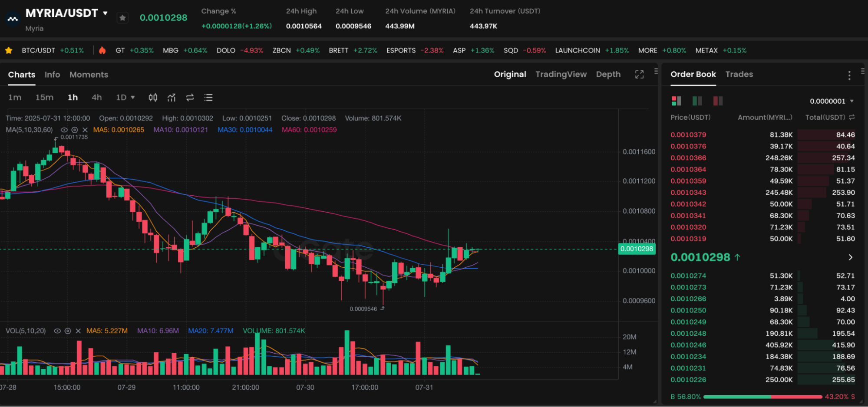Click the 0.0010298 current price axis label

point(637,249)
